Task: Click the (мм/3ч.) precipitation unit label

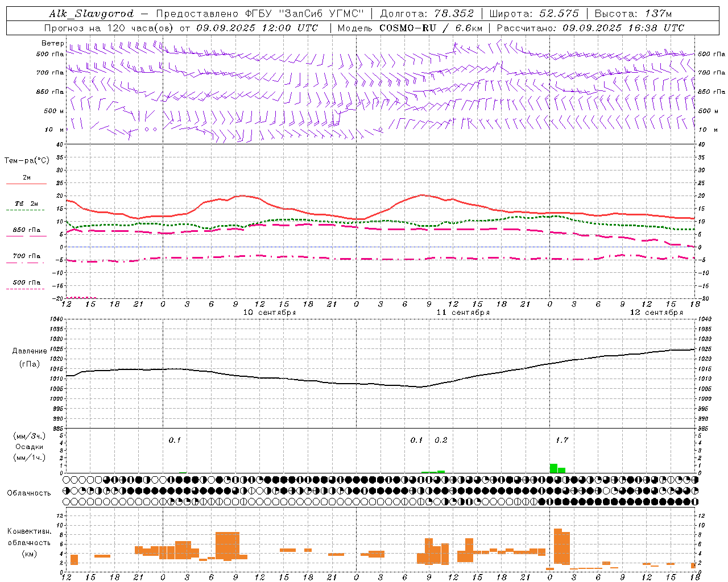Action: pos(29,436)
